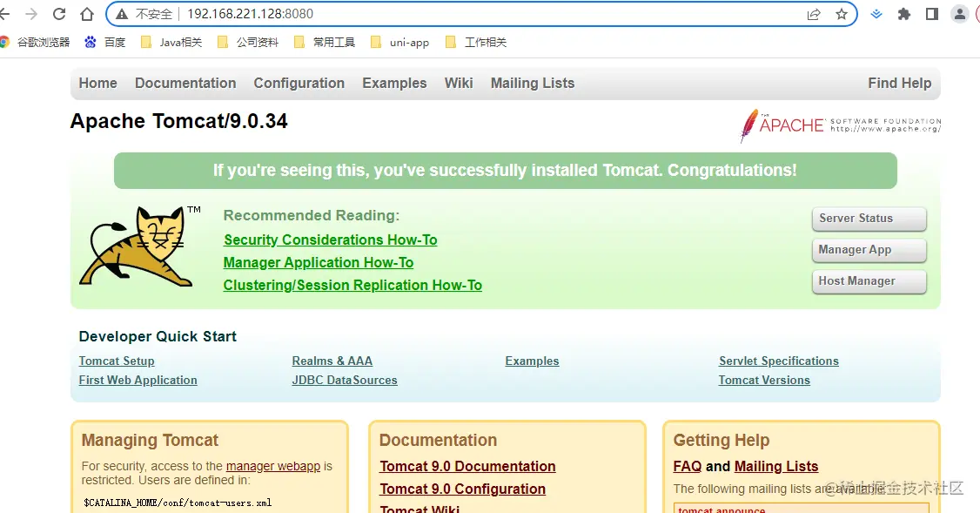Open the Home nav item
Screen dimensions: 980x513
(x=98, y=84)
